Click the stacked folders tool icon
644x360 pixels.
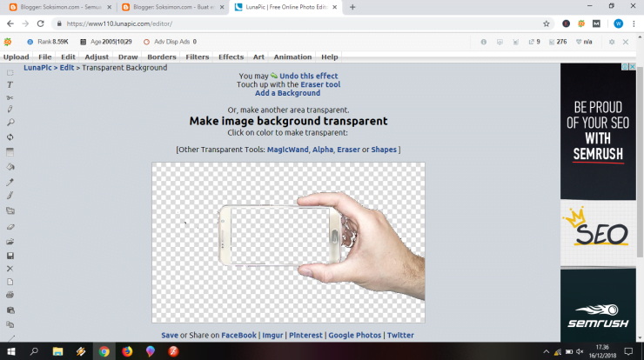coord(10,211)
